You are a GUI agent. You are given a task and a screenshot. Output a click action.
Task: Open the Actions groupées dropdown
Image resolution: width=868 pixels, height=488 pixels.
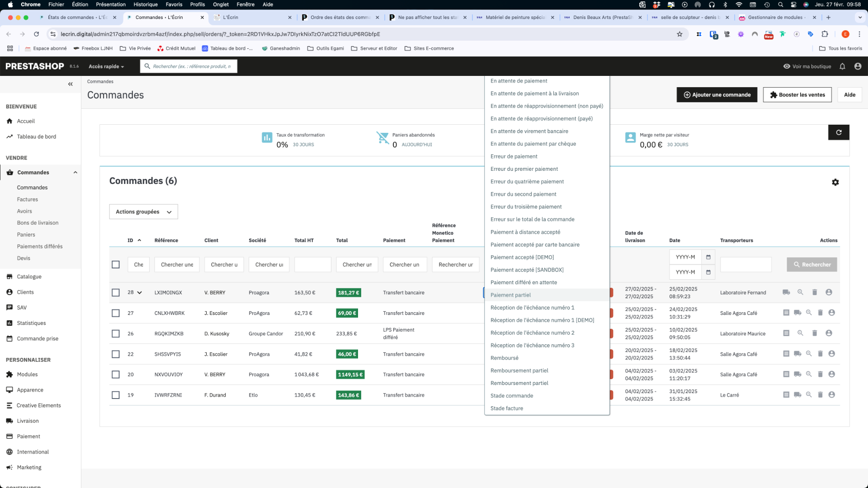click(x=144, y=212)
